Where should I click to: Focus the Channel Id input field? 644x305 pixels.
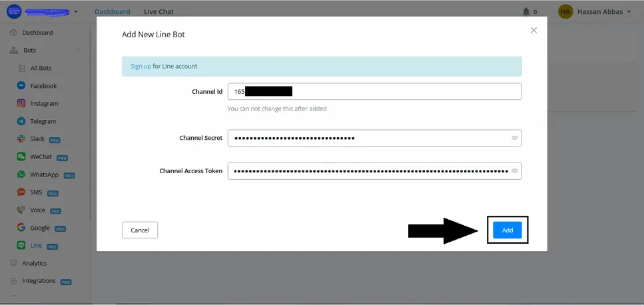[374, 91]
